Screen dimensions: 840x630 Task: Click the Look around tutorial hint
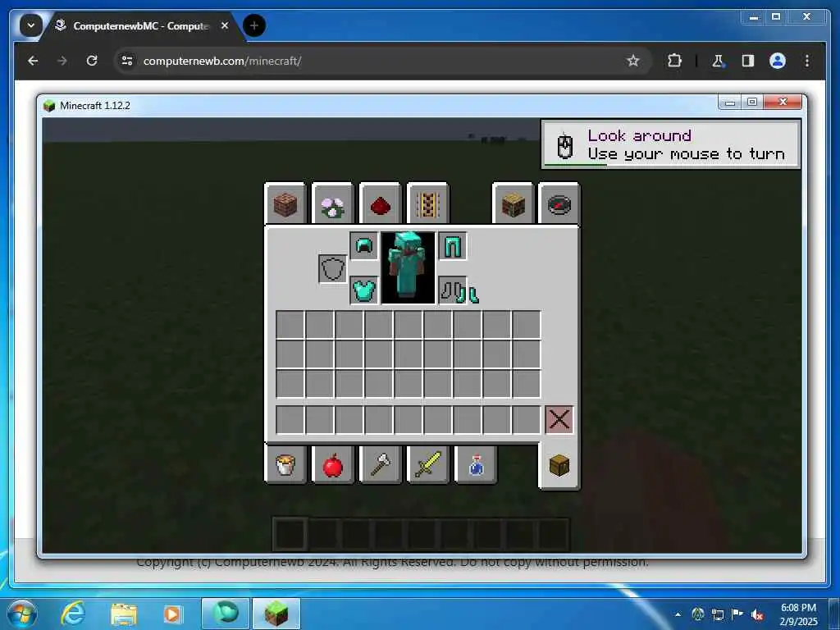coord(671,144)
